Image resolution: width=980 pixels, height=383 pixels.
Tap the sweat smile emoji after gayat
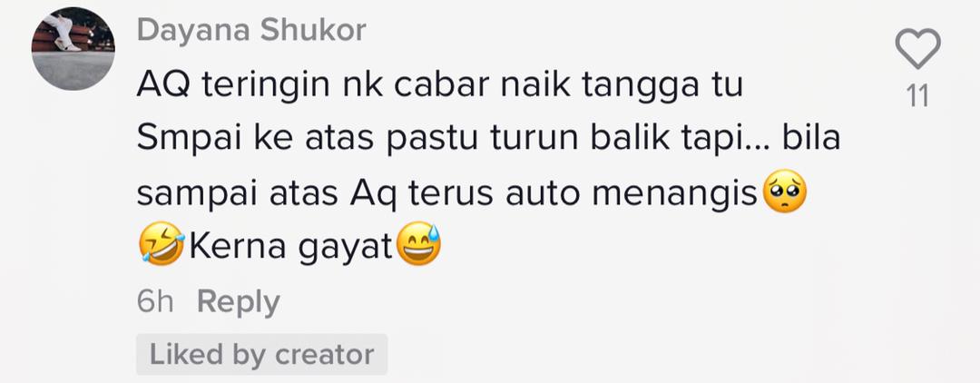(418, 244)
